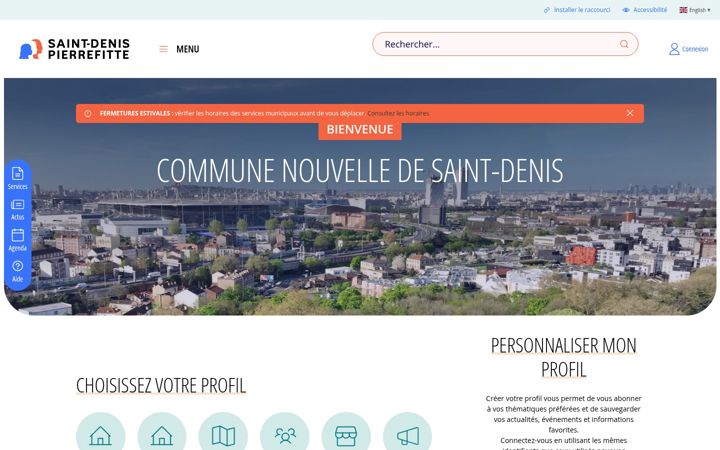This screenshot has width=720, height=450.
Task: Click the Choisissez votre profil heading
Action: [x=161, y=385]
